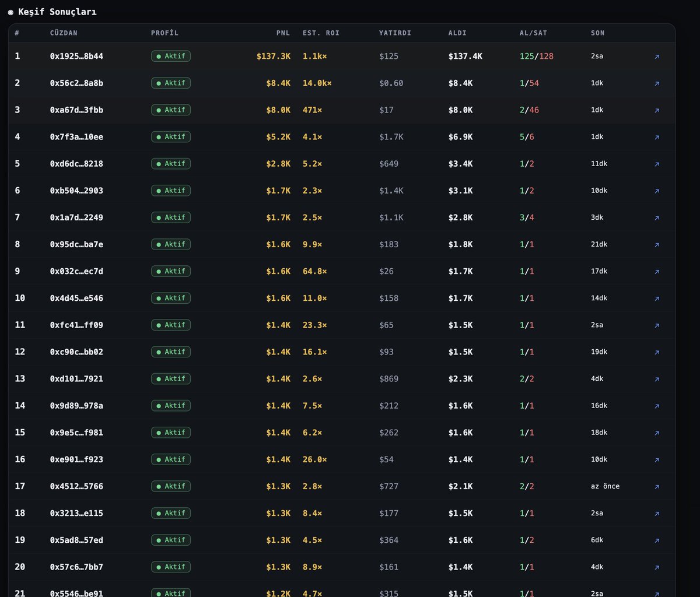Click the CÜZDAN column header
Viewport: 700px width, 597px height.
pyautogui.click(x=64, y=33)
